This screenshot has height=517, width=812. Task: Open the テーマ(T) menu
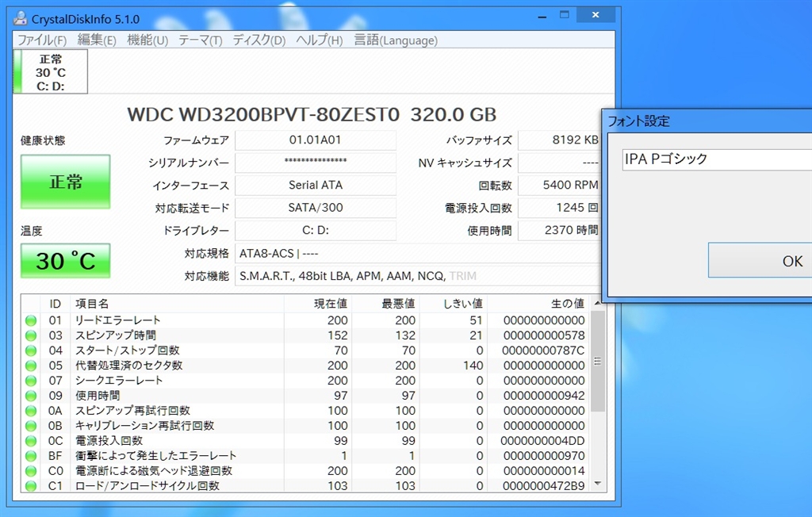(x=200, y=40)
